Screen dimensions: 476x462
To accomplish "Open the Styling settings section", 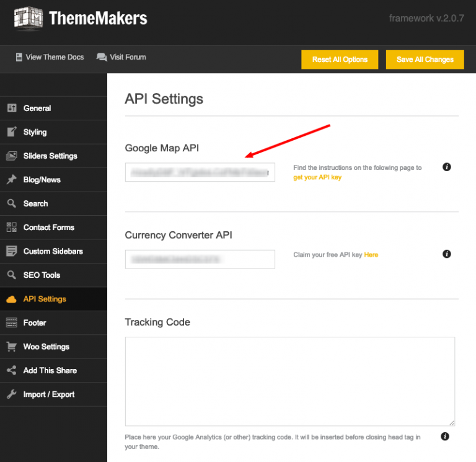I will pyautogui.click(x=53, y=132).
